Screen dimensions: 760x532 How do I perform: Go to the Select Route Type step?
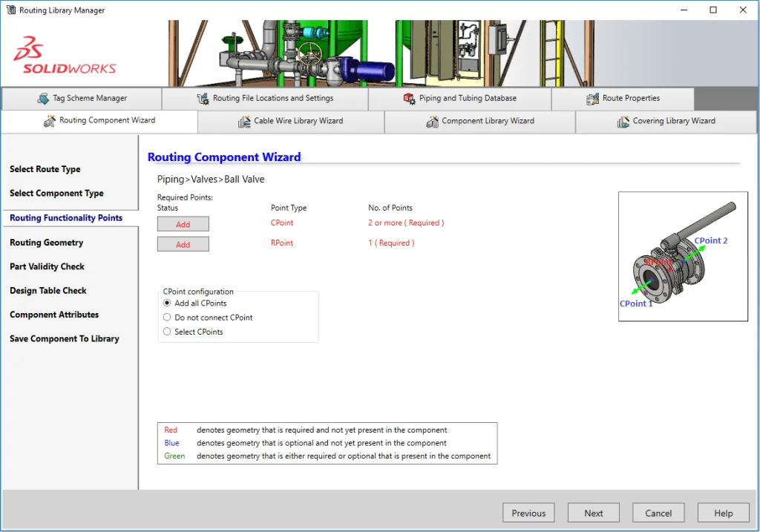click(45, 169)
